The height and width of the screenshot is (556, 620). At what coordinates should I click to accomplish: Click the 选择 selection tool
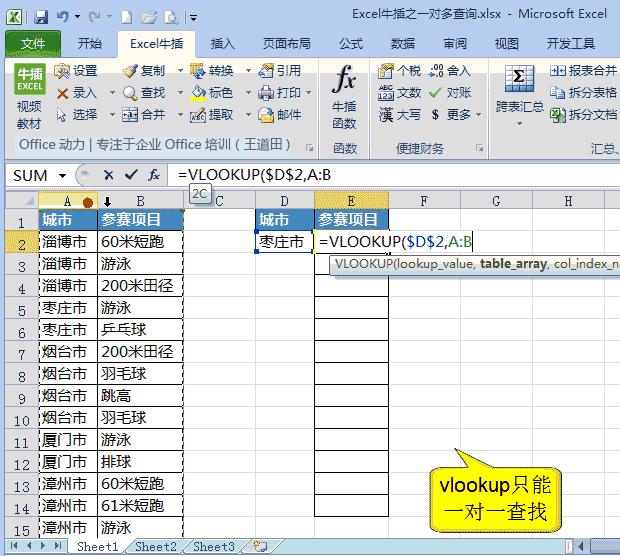point(77,115)
